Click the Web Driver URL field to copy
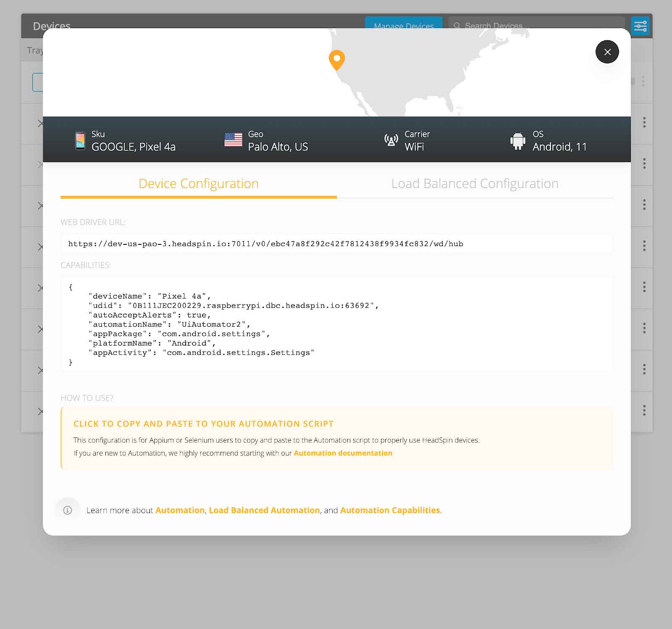 pos(336,244)
